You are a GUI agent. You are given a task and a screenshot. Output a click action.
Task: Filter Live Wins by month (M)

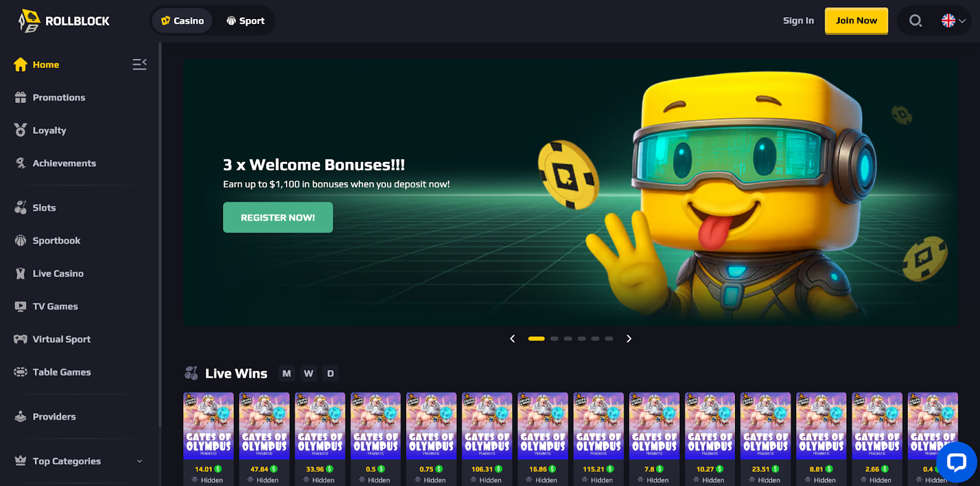287,373
